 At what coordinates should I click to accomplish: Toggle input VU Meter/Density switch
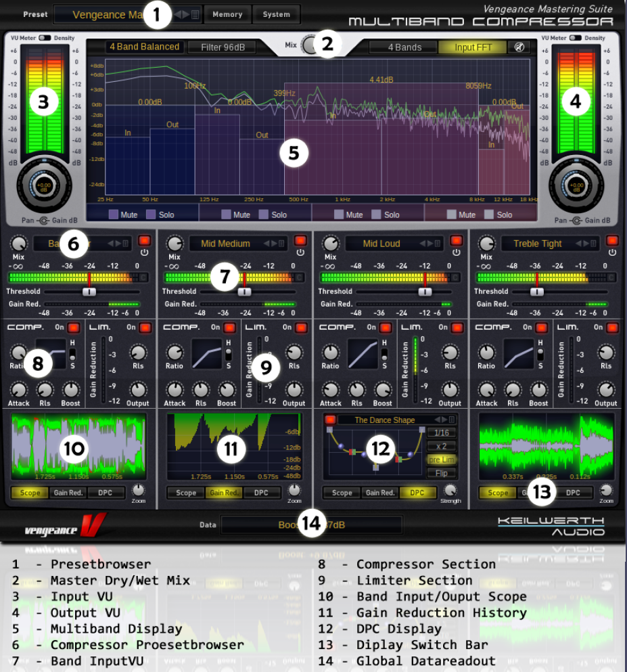tap(45, 39)
